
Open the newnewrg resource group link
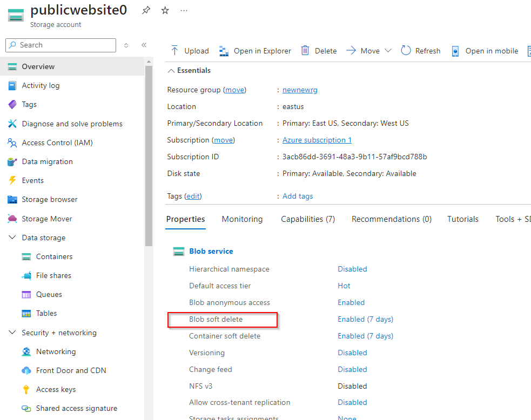[300, 90]
